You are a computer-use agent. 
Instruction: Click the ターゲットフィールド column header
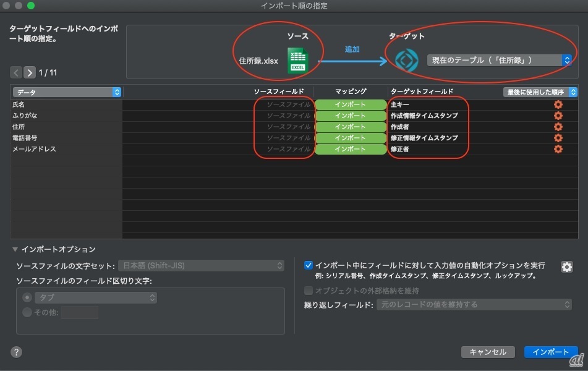pyautogui.click(x=422, y=92)
